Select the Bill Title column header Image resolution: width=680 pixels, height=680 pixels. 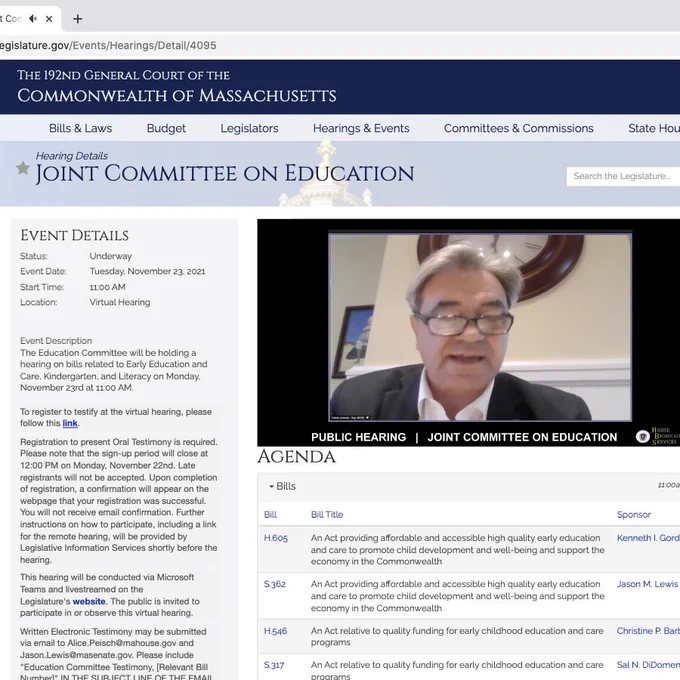coord(327,515)
